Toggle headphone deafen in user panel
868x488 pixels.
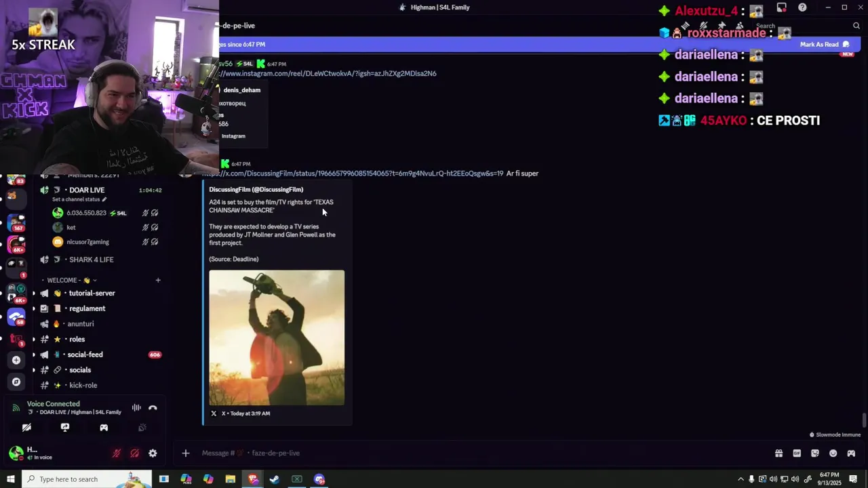(134, 453)
